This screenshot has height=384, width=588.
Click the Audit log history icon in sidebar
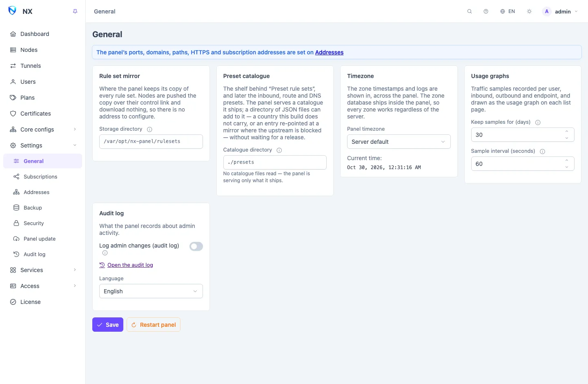(x=16, y=254)
